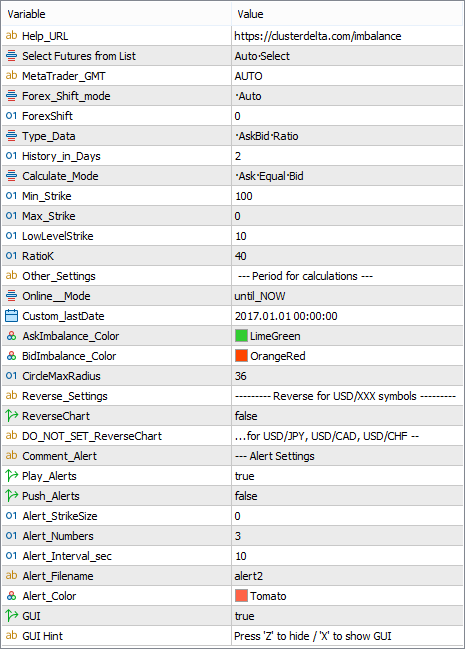Click the color icon next to AskImbalance_Color
Image resolution: width=465 pixels, height=649 pixels.
tap(11, 336)
